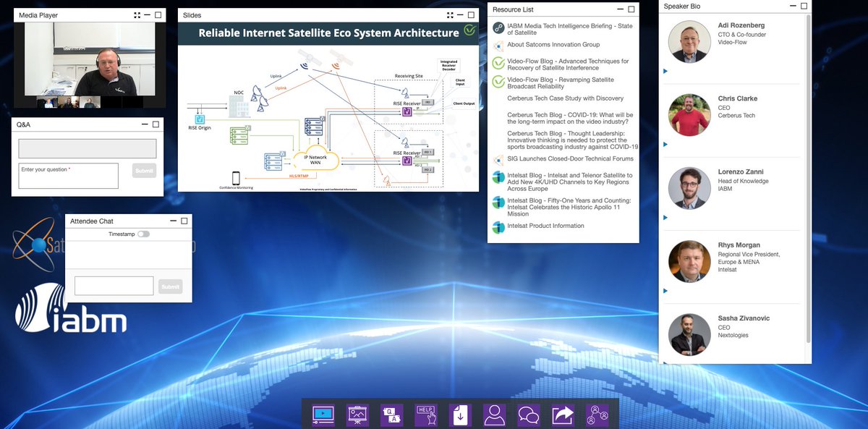The image size is (868, 429).
Task: Click 'Head of Knowledge' text
Action: [744, 182]
